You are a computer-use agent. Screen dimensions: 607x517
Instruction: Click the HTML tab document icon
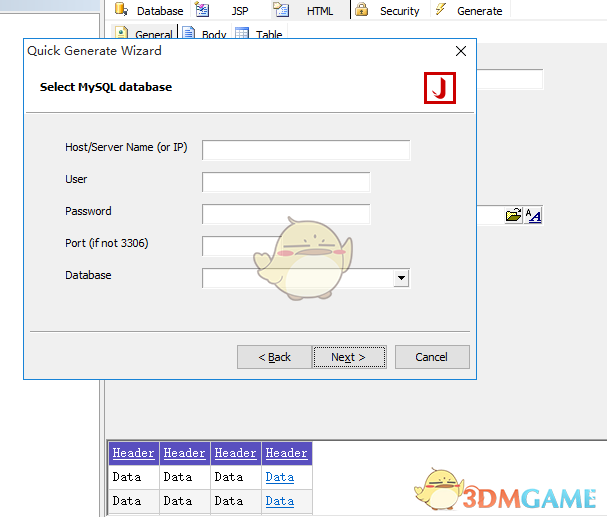click(x=281, y=9)
